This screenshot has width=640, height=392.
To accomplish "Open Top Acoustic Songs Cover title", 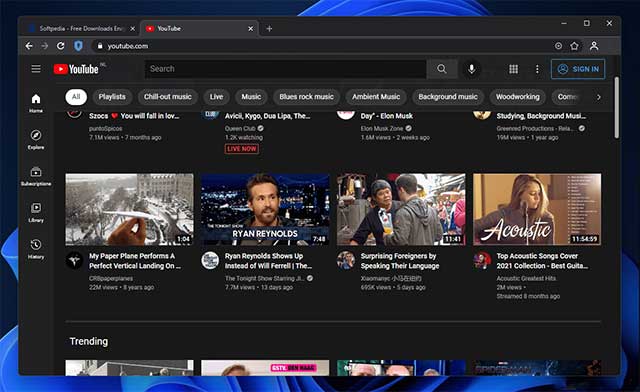I will click(542, 261).
